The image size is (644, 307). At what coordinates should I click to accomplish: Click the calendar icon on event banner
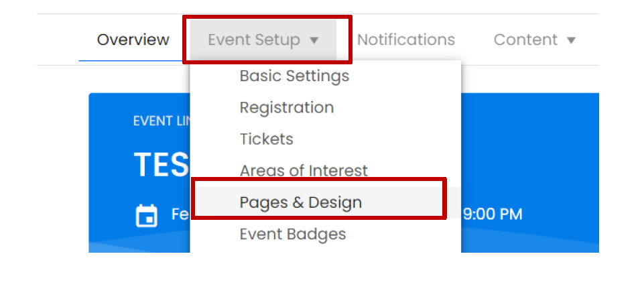(x=147, y=216)
